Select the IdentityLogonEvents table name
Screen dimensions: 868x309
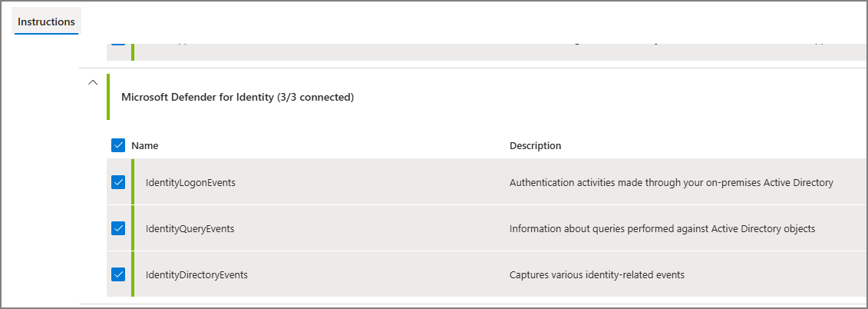coord(190,182)
